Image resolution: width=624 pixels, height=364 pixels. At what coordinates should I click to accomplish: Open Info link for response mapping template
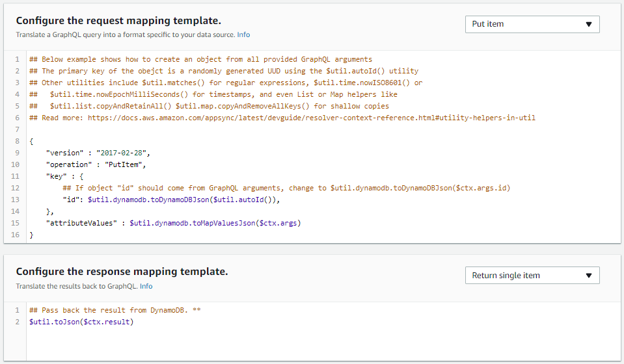[146, 286]
